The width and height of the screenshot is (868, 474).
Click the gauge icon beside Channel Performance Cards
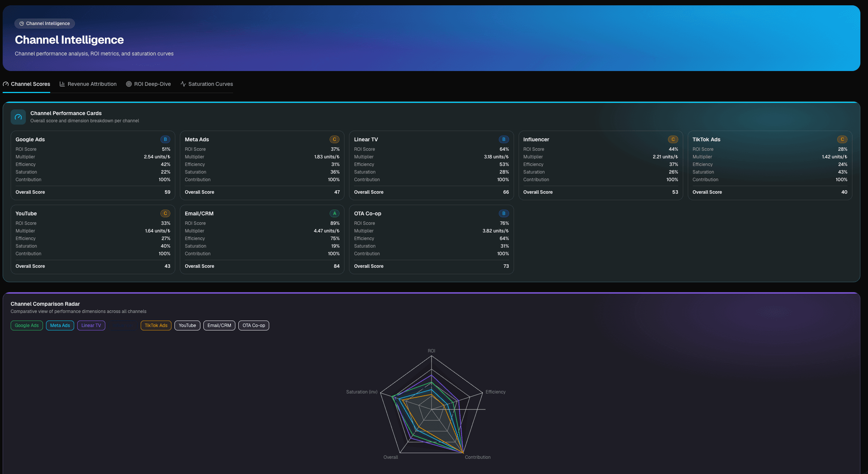click(x=18, y=117)
